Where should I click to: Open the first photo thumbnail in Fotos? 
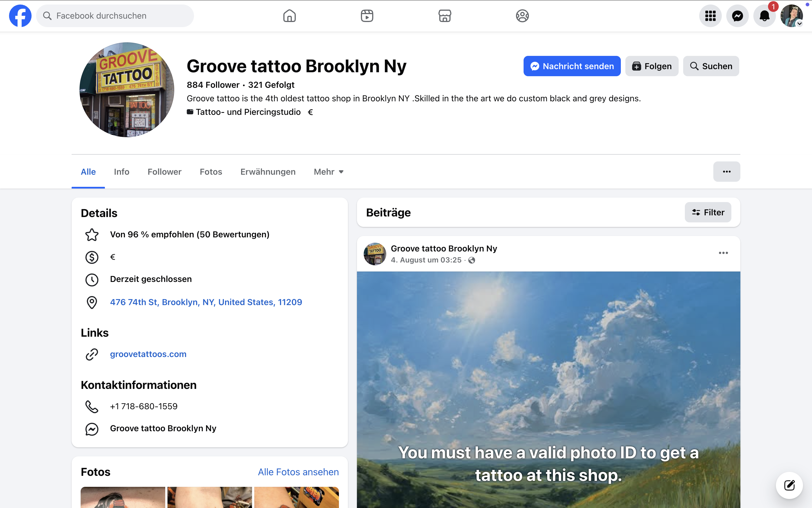[123, 497]
